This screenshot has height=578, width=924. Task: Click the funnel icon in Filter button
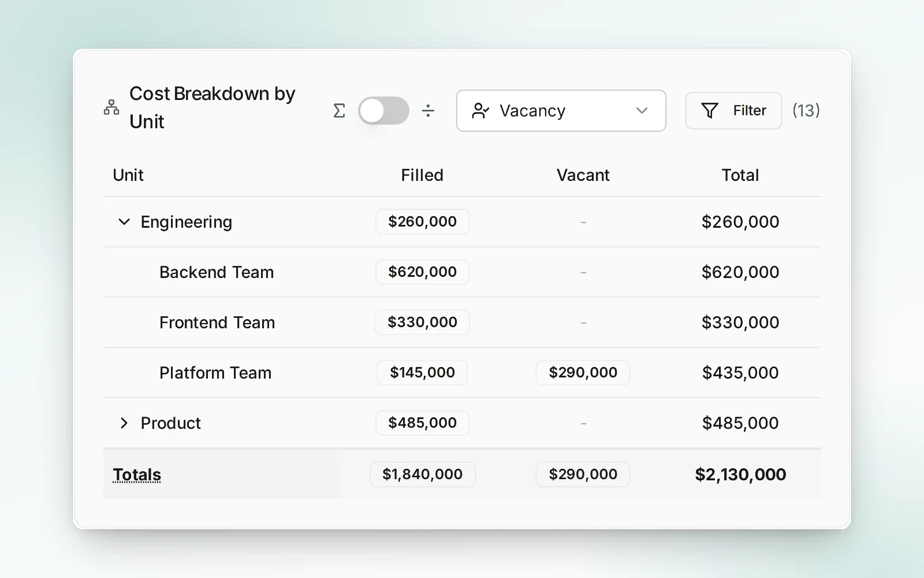pyautogui.click(x=710, y=110)
